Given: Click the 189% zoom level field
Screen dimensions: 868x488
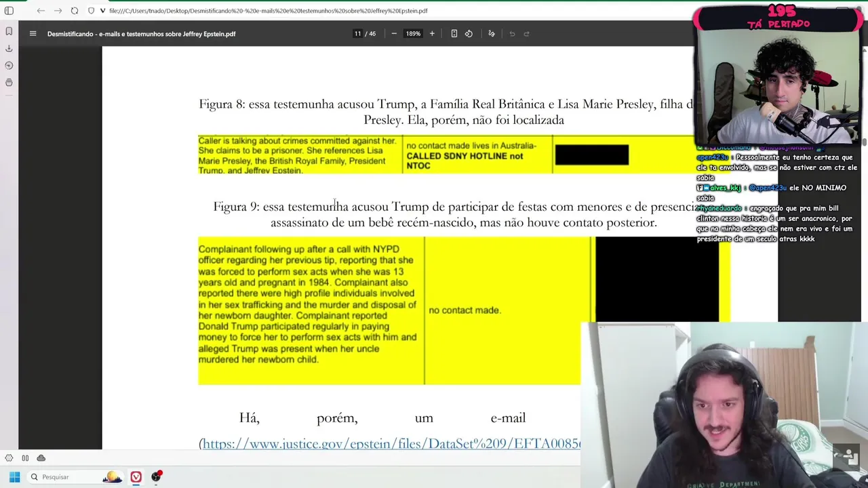Looking at the screenshot, I should (413, 33).
